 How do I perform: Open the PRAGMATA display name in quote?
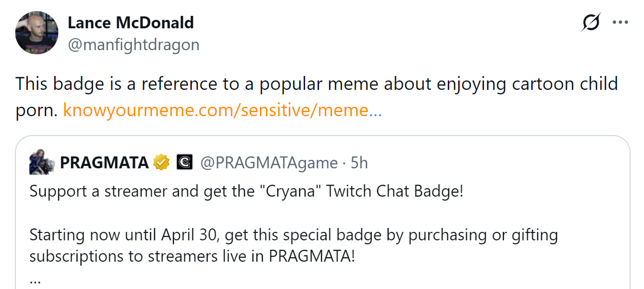[104, 162]
